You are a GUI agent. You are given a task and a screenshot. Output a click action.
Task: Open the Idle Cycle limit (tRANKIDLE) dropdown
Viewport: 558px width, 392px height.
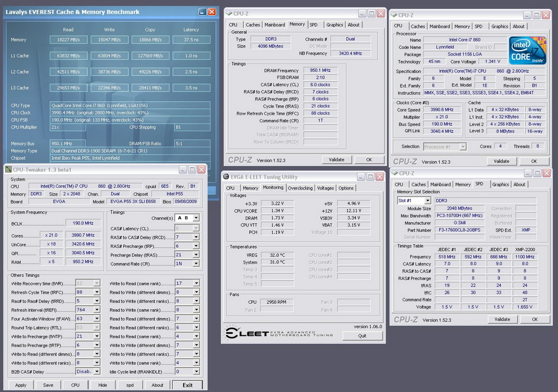click(x=196, y=372)
